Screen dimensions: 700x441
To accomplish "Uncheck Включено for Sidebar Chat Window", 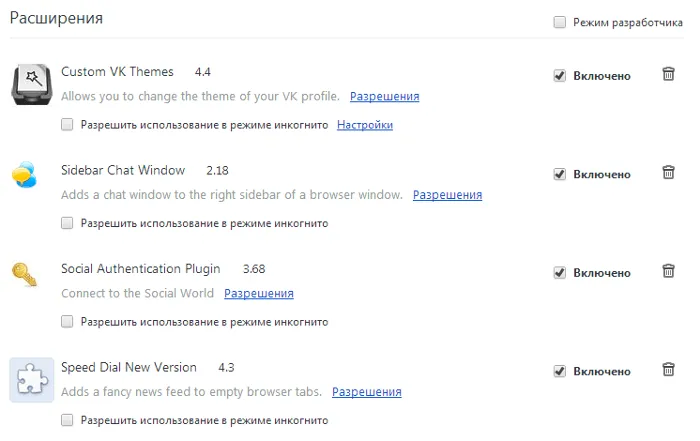I will click(559, 174).
